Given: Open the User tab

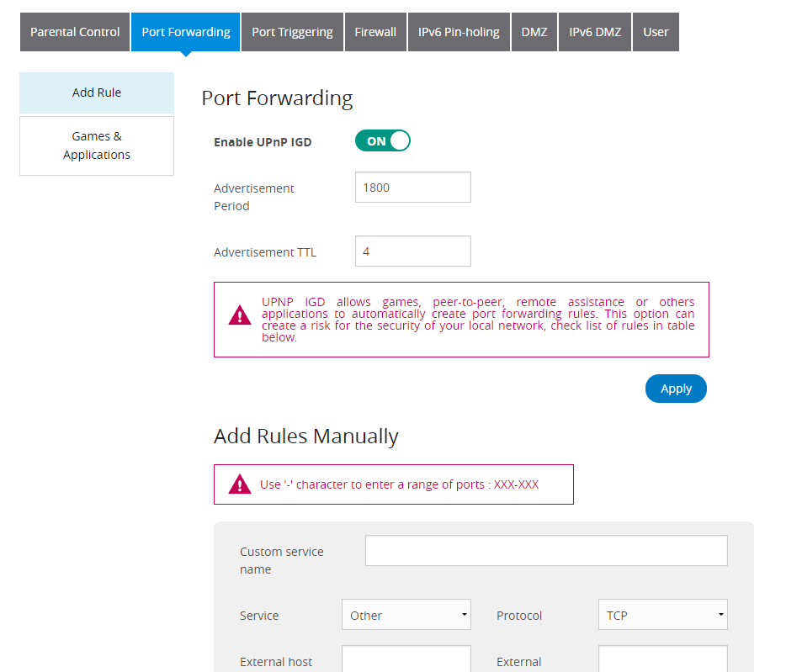Looking at the screenshot, I should [655, 31].
